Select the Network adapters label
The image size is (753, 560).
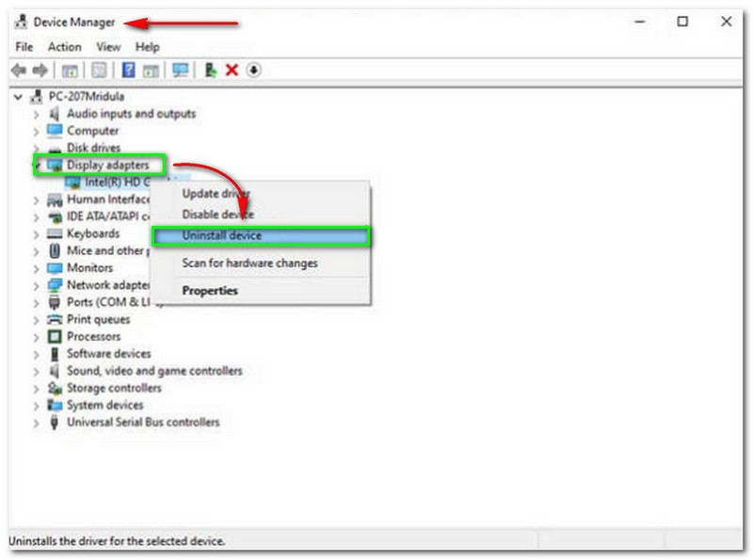(108, 285)
